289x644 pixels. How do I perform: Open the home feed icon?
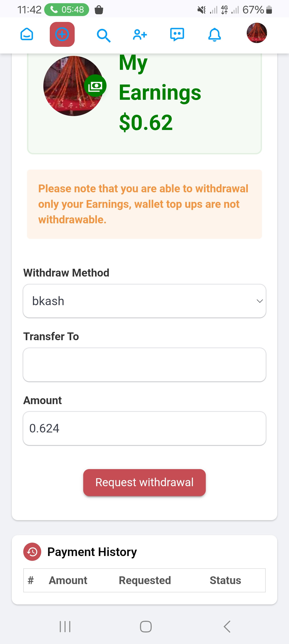pyautogui.click(x=27, y=34)
